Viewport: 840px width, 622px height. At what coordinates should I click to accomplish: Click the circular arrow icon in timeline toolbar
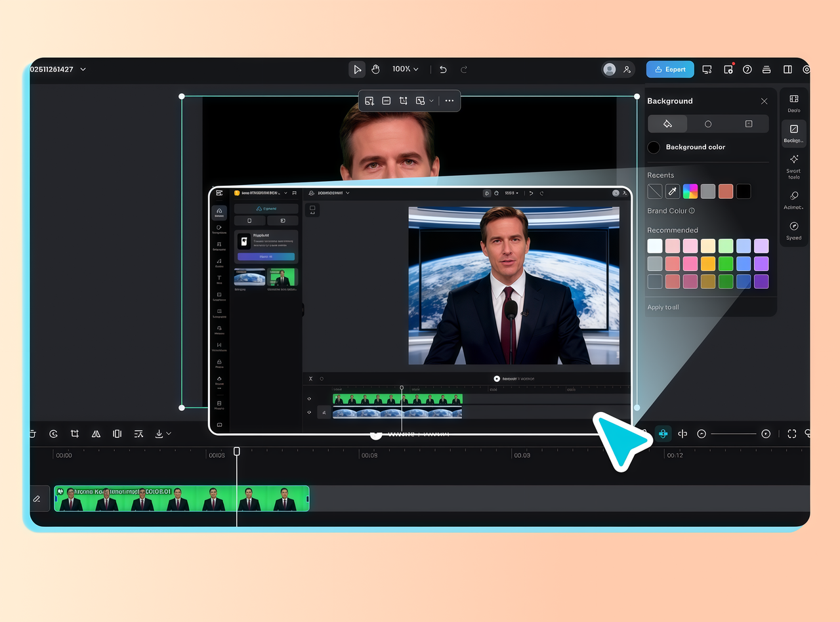click(54, 434)
